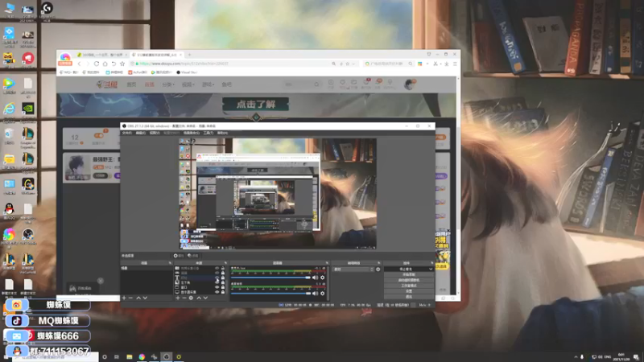The width and height of the screenshot is (644, 362).
Task: Open source properties gear in sources toolbar
Action: (191, 298)
